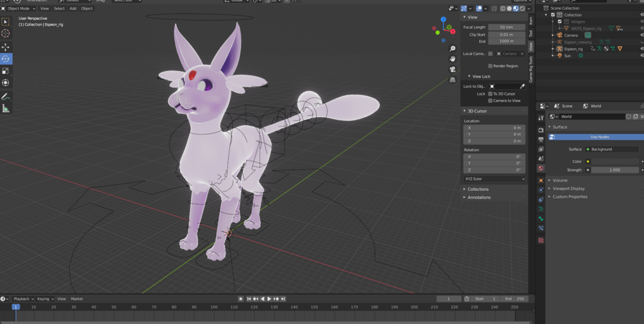Enable Camera to View checkbox
Viewport: 644px width, 324px height.
[x=490, y=101]
